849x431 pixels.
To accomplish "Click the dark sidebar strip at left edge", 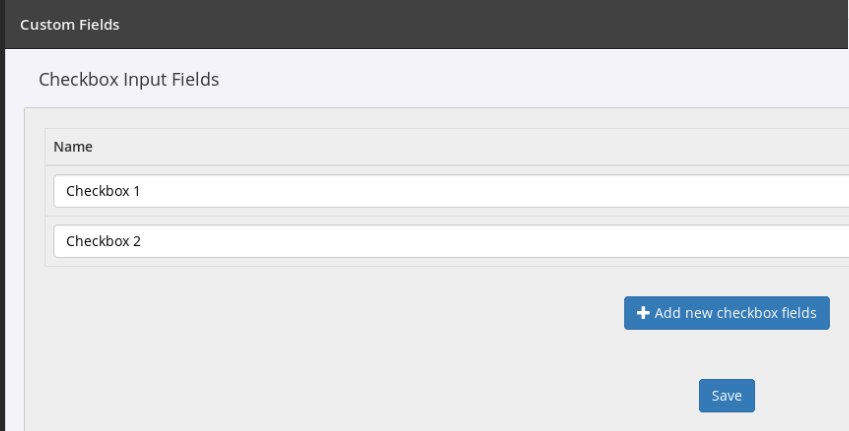I will click(x=2, y=250).
